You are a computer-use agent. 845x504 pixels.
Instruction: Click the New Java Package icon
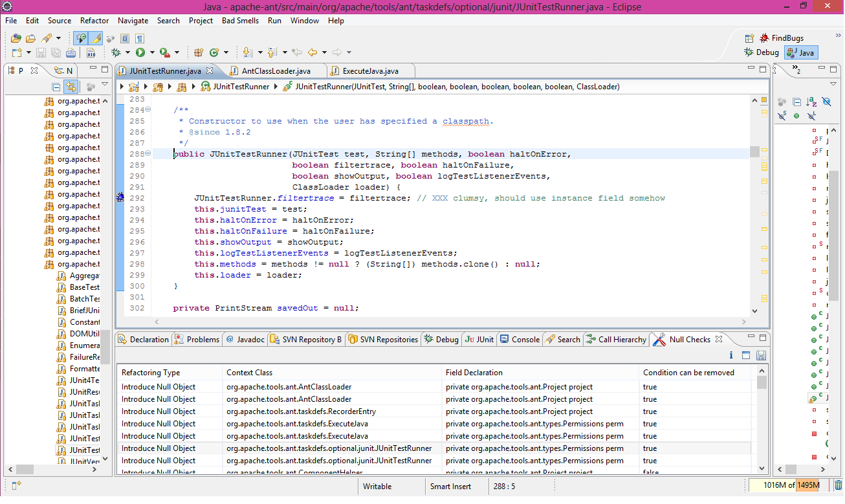pyautogui.click(x=199, y=52)
